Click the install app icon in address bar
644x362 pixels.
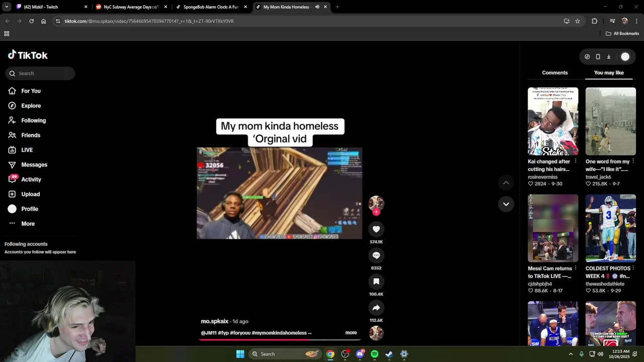coord(567,21)
